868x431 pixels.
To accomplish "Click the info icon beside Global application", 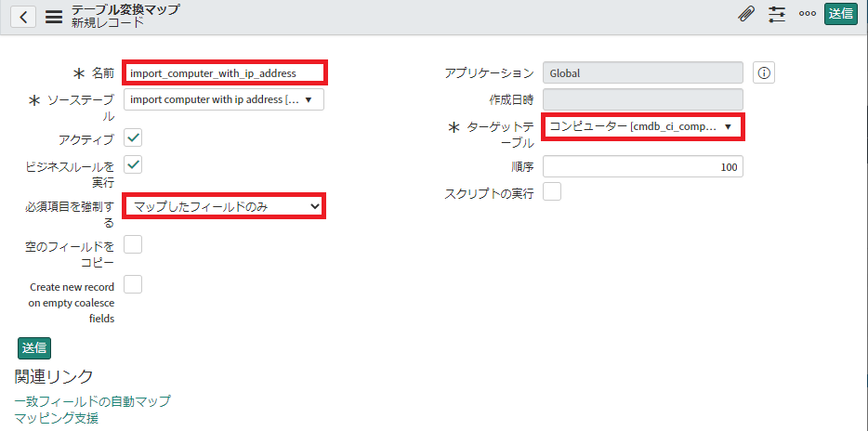I will click(764, 72).
